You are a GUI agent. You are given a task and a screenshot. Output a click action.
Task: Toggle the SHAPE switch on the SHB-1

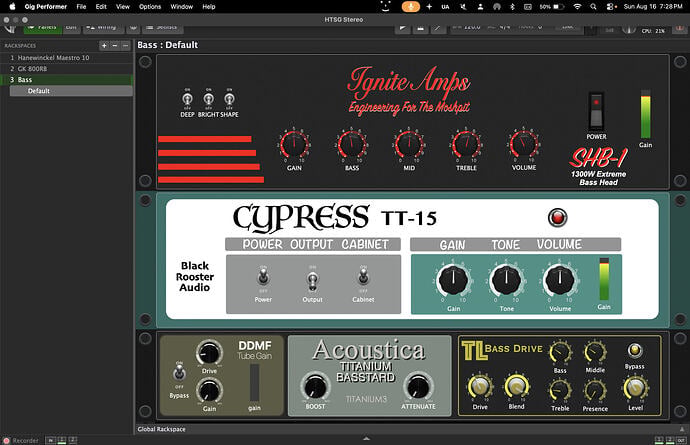(x=229, y=99)
